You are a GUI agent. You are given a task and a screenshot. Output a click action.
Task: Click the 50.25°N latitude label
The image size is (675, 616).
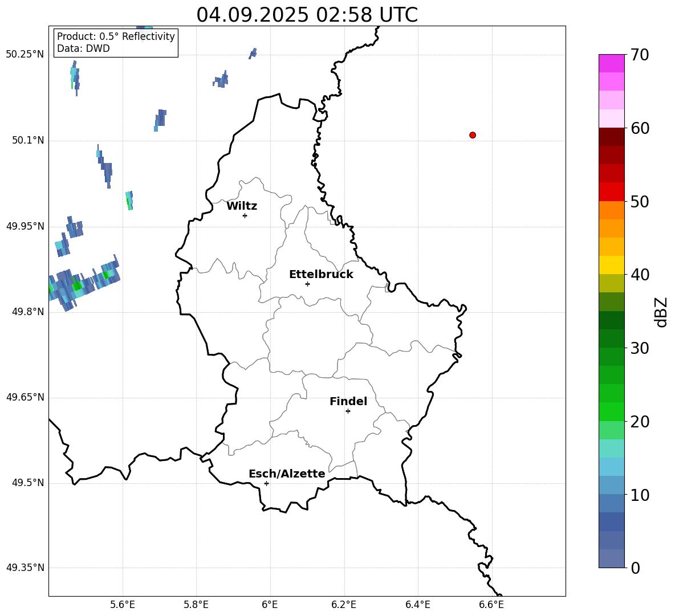point(25,55)
